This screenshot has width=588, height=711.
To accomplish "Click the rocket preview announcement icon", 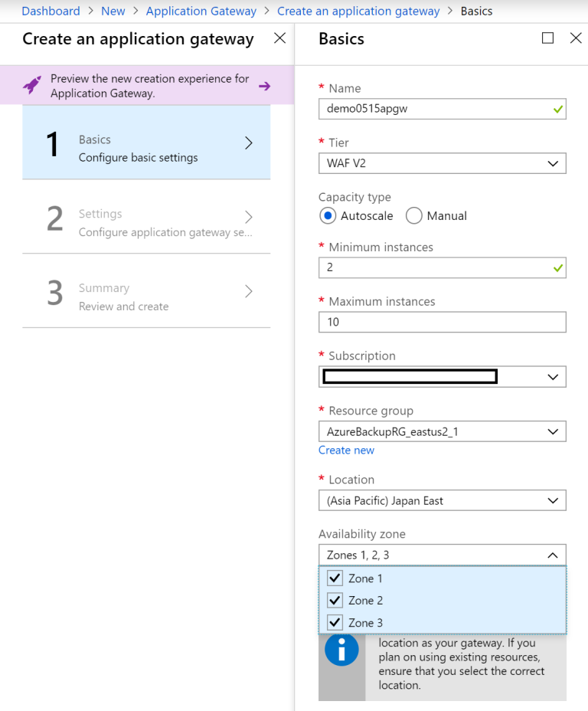I will (31, 87).
